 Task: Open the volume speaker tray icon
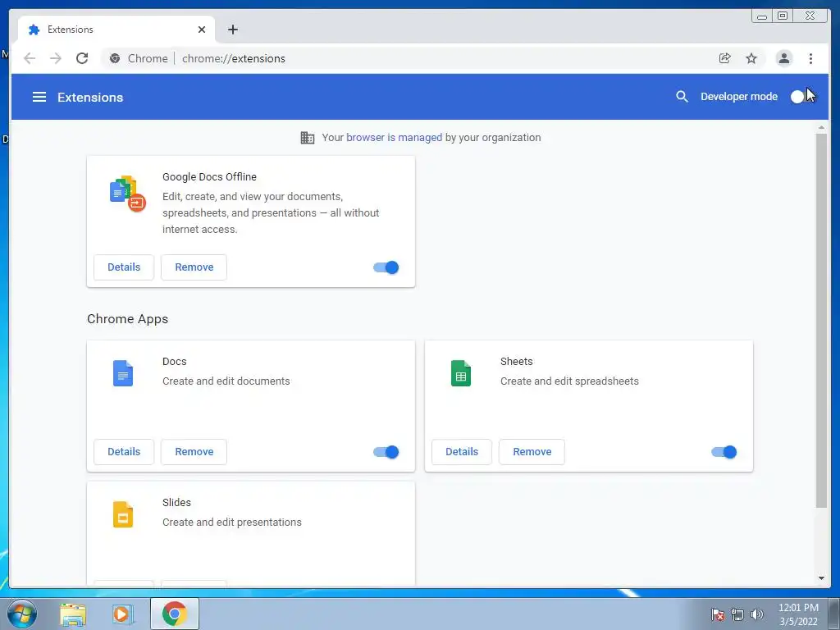[x=756, y=614]
